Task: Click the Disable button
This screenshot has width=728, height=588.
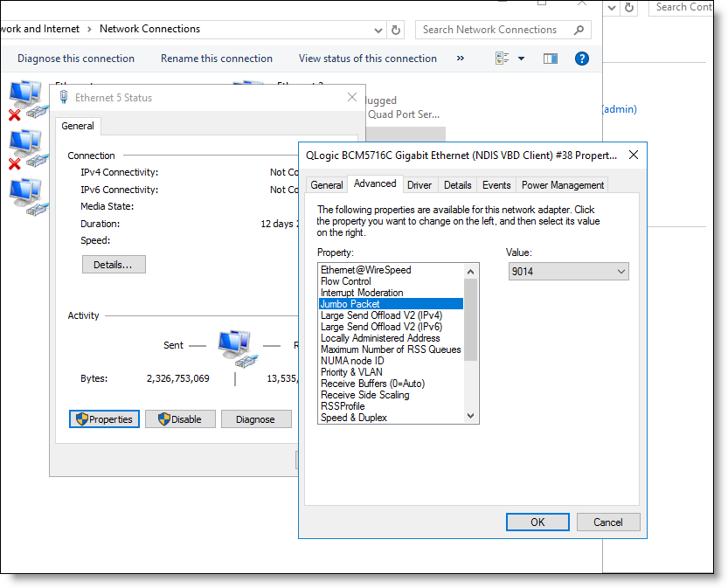Action: [180, 419]
